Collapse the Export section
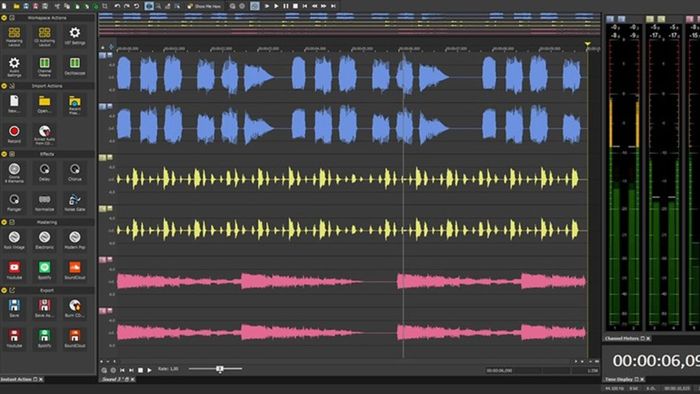 coord(4,290)
